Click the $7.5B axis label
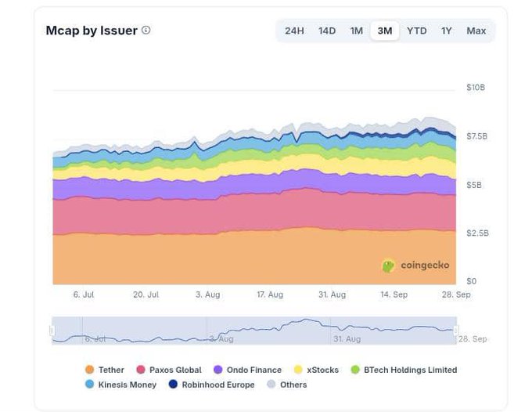The image size is (532, 412). tap(476, 136)
